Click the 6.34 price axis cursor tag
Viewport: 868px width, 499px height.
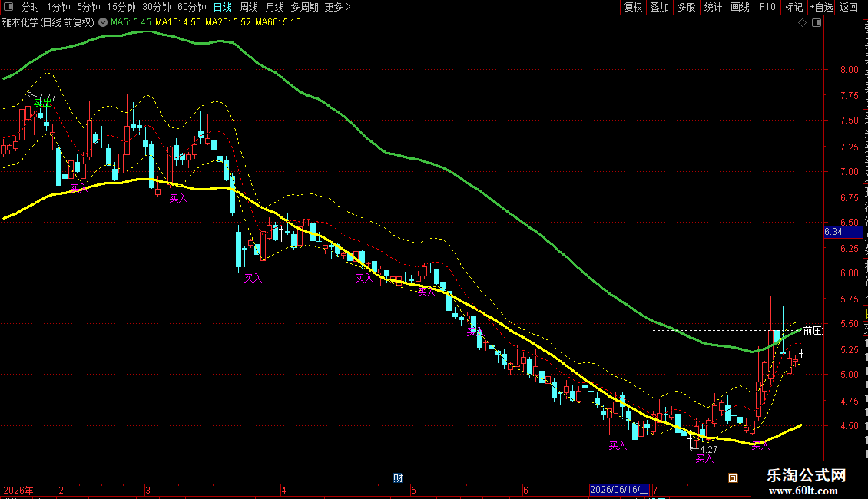[843, 232]
